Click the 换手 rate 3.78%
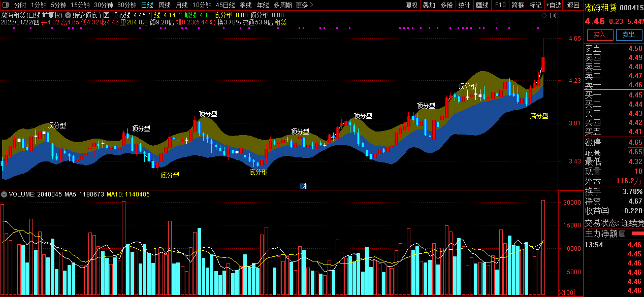644x297 pixels. (x=632, y=191)
